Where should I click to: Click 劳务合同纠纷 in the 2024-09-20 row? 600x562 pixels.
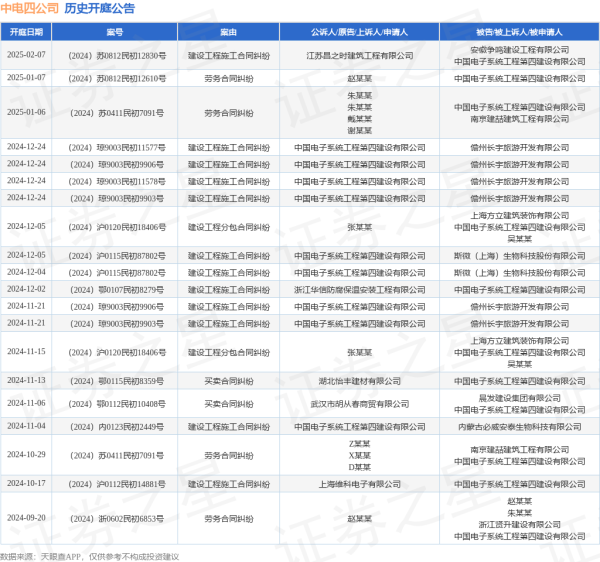pyautogui.click(x=229, y=519)
